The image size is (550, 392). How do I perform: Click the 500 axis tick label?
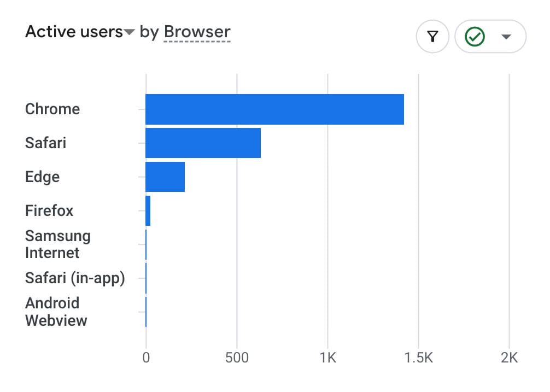pos(237,358)
